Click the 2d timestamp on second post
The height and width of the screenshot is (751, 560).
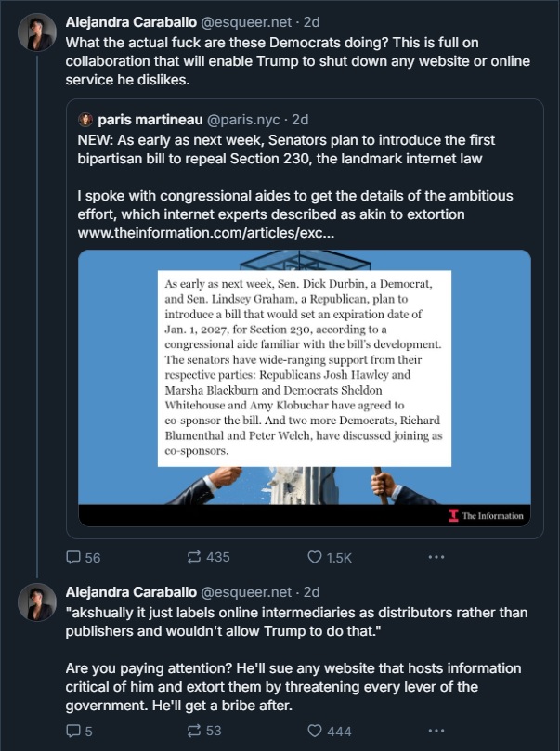click(312, 591)
